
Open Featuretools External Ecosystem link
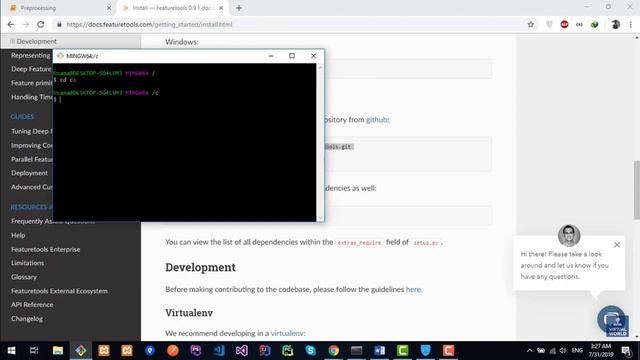tap(60, 291)
